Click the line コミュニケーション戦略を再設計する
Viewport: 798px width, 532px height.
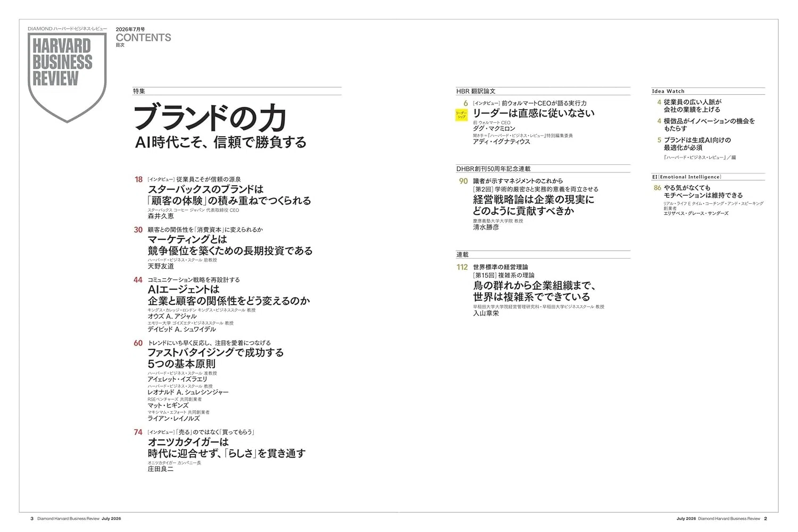(194, 280)
